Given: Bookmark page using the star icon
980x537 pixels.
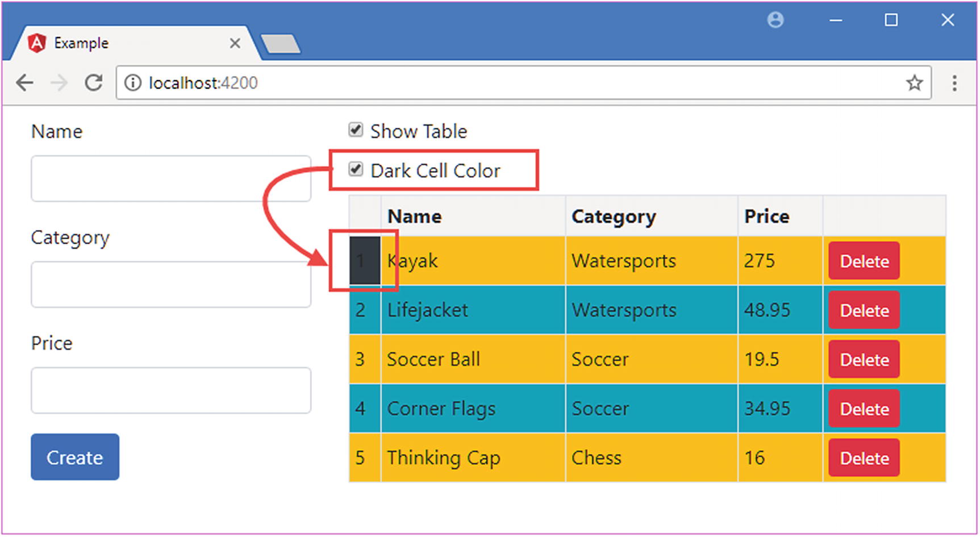Looking at the screenshot, I should 914,83.
